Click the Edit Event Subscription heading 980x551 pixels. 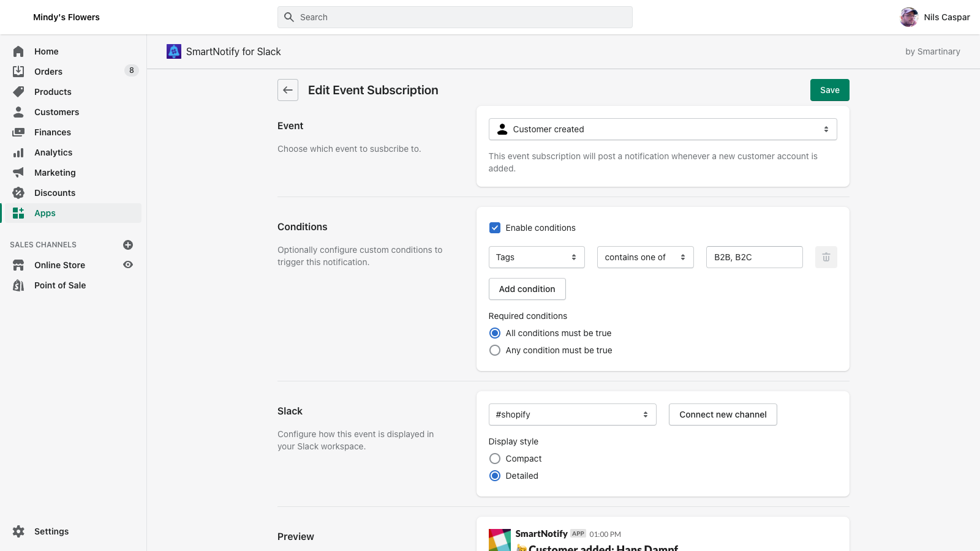pyautogui.click(x=373, y=90)
